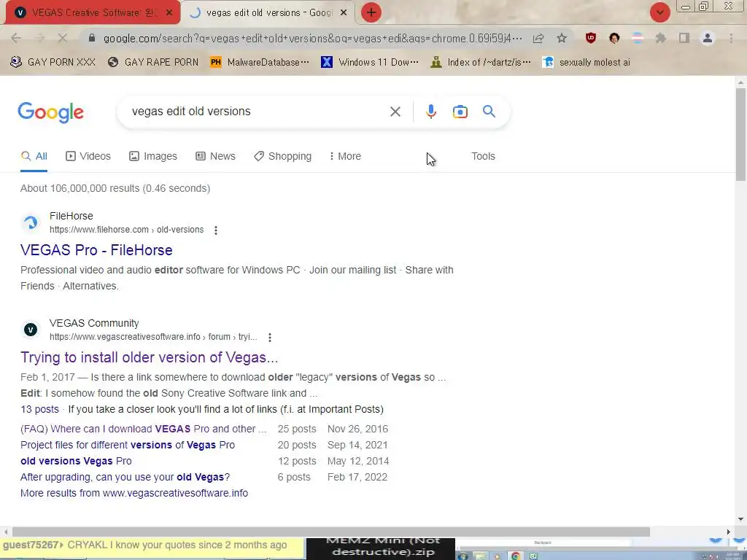747x560 pixels.
Task: Share this page from the address bar
Action: 538,38
